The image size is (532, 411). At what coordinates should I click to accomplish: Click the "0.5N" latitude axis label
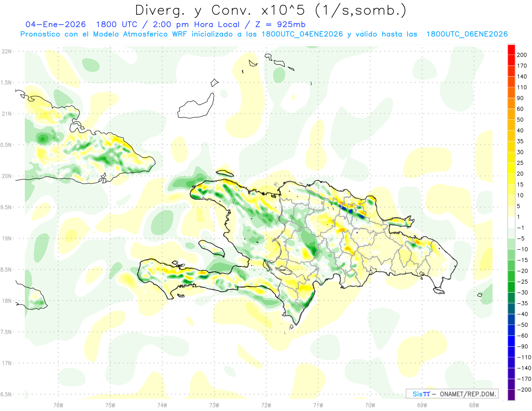(7, 145)
